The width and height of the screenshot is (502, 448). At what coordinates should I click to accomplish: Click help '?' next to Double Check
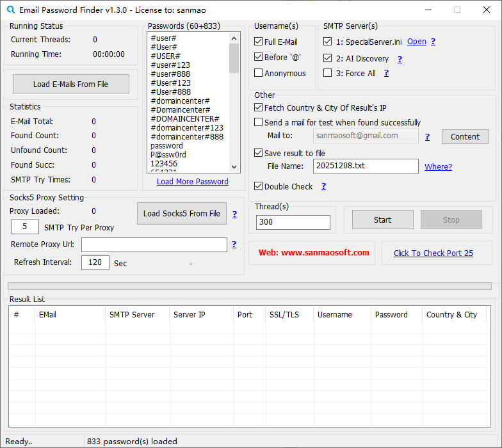[x=323, y=186]
